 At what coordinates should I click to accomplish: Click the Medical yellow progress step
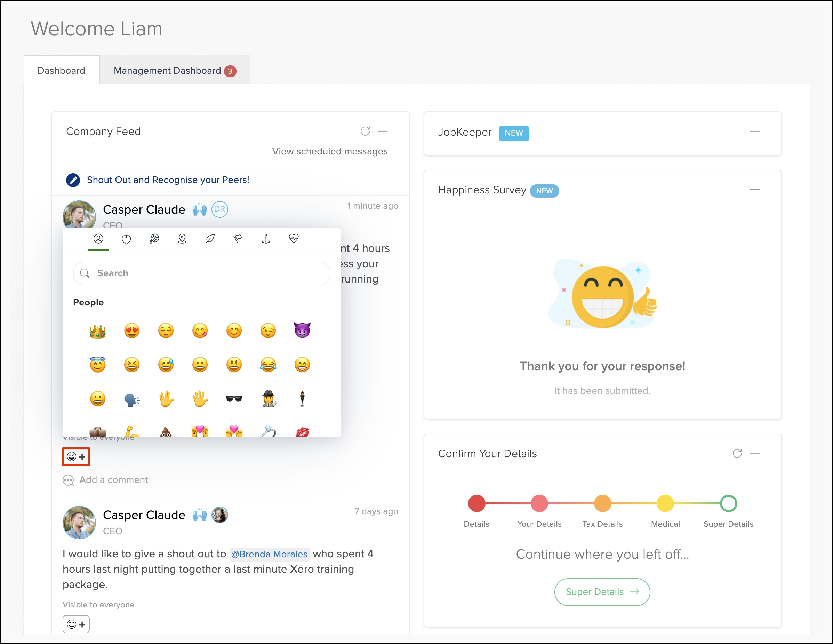click(665, 503)
